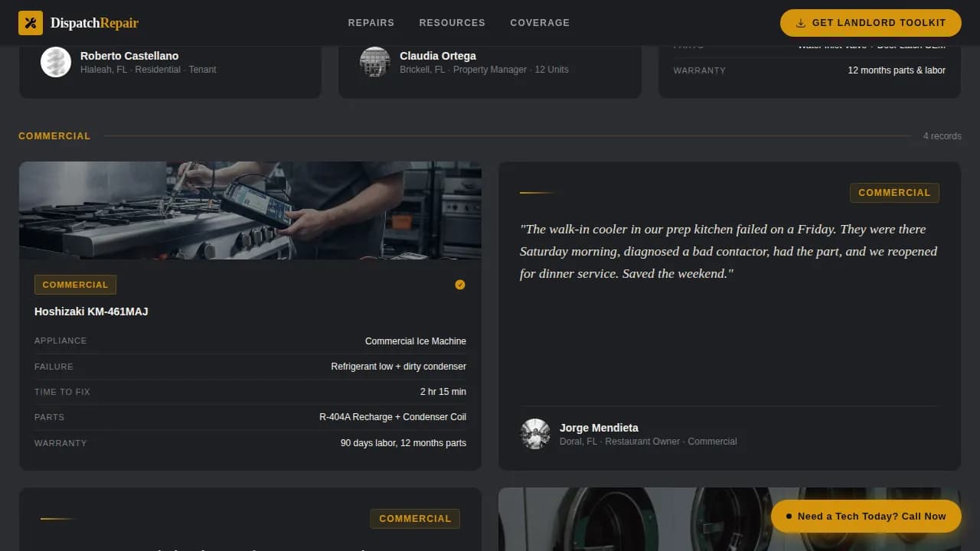Click the verified badge on Hoshizaki card
Screen dimensions: 980x551
coord(460,285)
